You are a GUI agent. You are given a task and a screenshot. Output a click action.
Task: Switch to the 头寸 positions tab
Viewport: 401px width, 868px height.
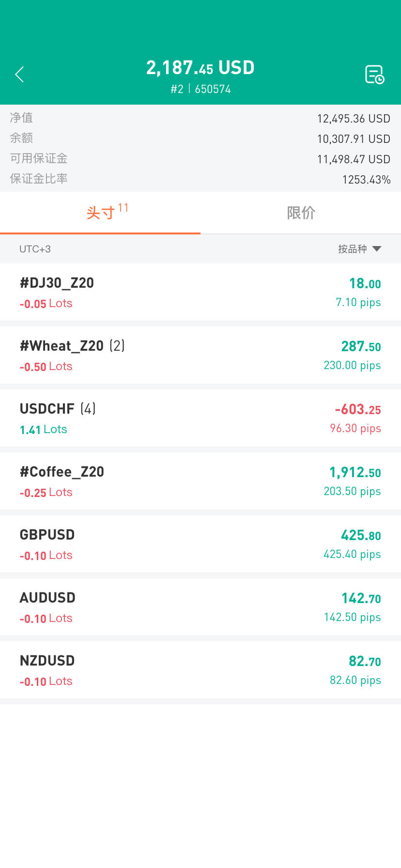coord(100,213)
